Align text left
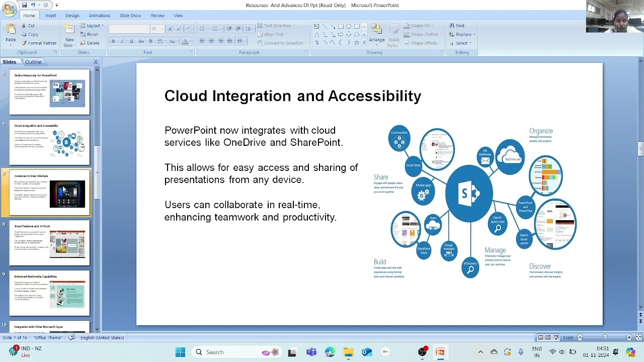The width and height of the screenshot is (644, 362). tap(202, 41)
